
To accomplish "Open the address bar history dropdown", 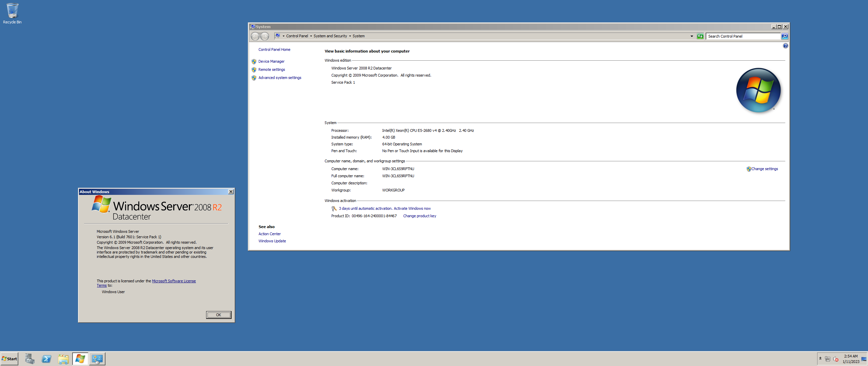I will coord(692,36).
